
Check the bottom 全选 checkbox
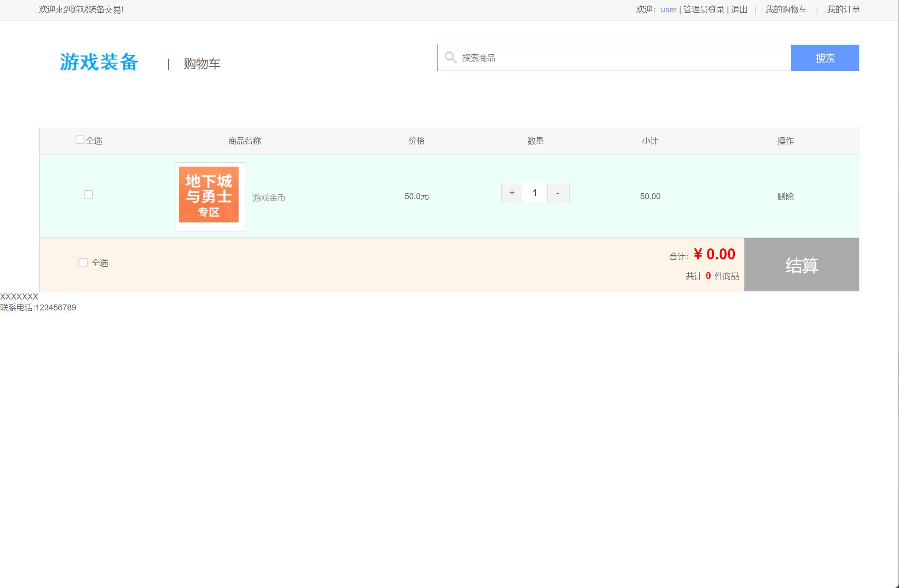click(83, 263)
